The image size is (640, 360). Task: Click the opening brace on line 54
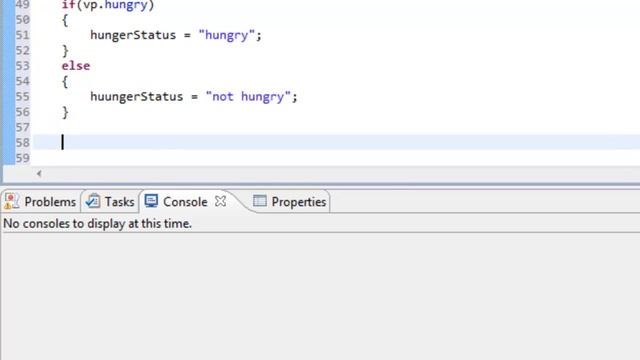click(x=65, y=82)
